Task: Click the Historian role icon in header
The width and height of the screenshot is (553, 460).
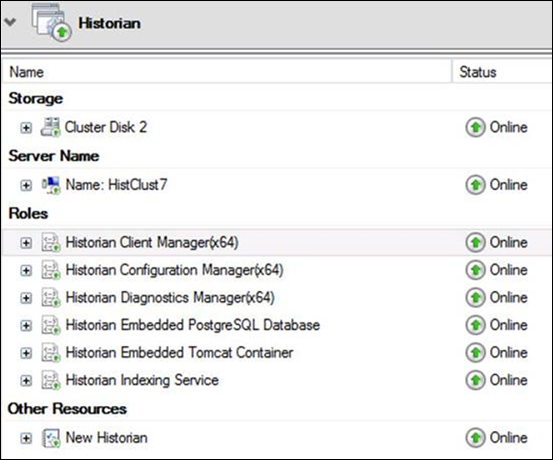Action: point(51,23)
